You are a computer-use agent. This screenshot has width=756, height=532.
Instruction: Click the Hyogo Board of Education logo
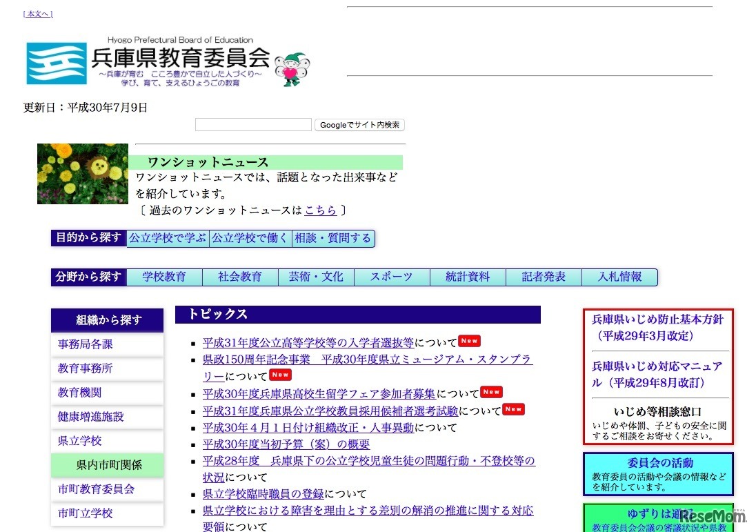tap(148, 63)
